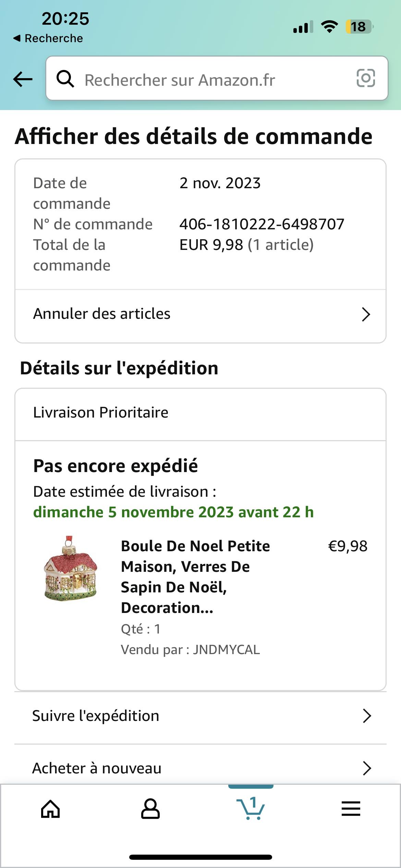Open the camera scan lens icon
The height and width of the screenshot is (868, 401).
click(x=366, y=78)
